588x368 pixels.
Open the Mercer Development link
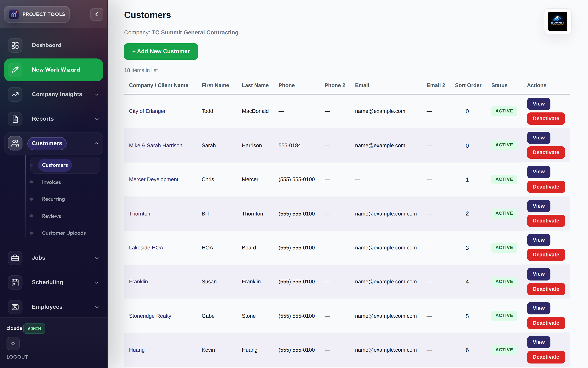pyautogui.click(x=154, y=179)
